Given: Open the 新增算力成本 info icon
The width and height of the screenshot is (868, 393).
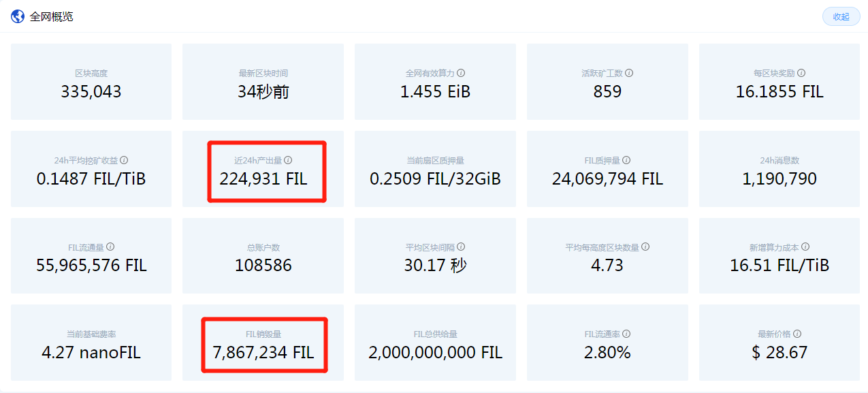Looking at the screenshot, I should [x=805, y=247].
